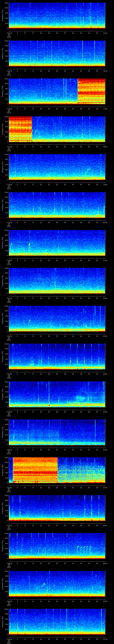Click the 18:00 end time label
Screen dimensions: 114x644
click(x=105, y=147)
